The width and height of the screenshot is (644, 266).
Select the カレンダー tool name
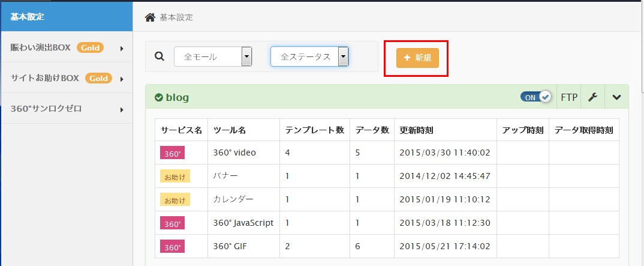233,199
